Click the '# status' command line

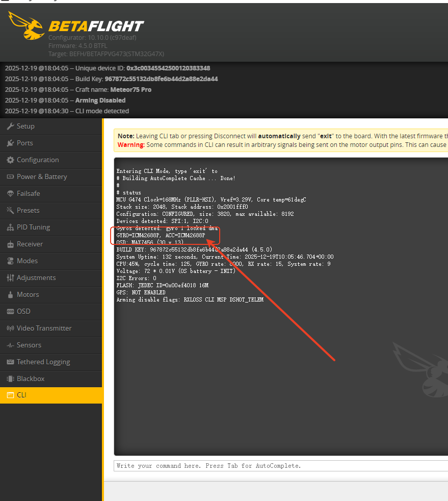[128, 193]
